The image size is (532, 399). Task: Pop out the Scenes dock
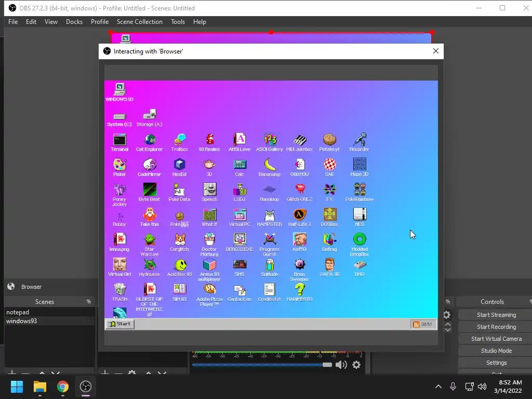click(x=88, y=302)
